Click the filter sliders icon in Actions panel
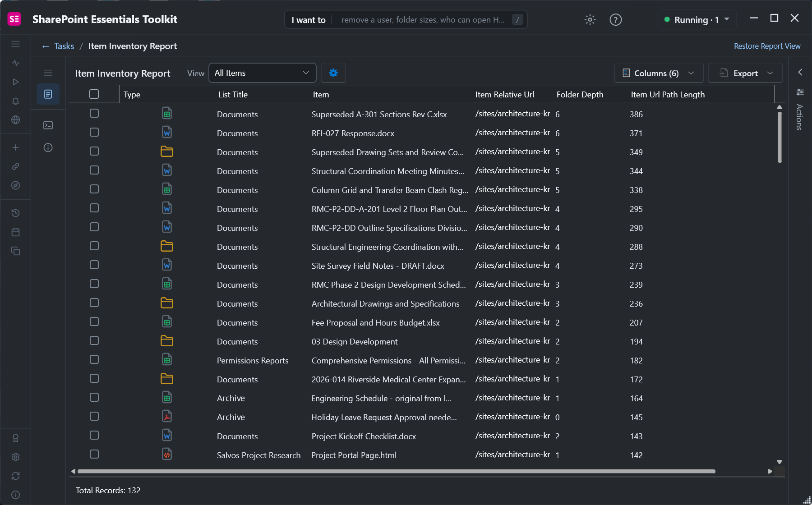This screenshot has height=505, width=812. click(800, 92)
